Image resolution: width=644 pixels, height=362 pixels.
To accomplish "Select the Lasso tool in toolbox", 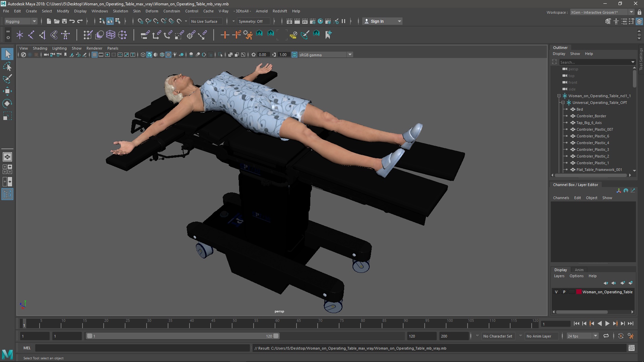I will [x=7, y=67].
